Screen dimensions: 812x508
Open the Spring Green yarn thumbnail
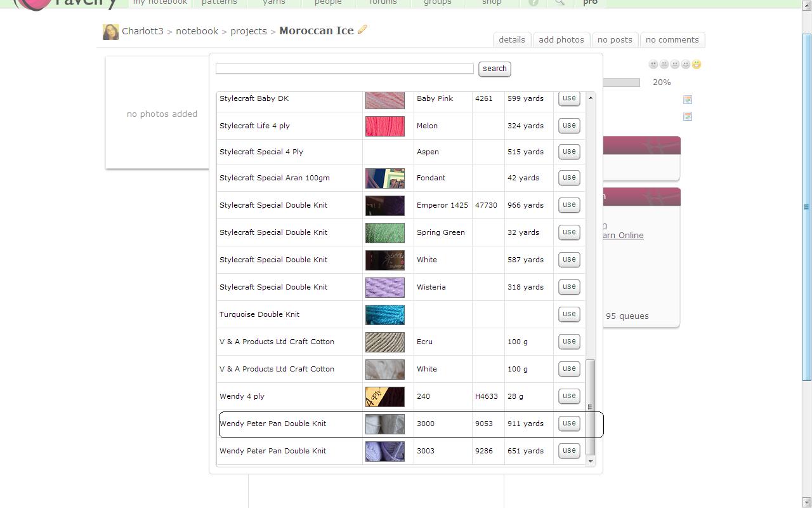[x=385, y=233]
